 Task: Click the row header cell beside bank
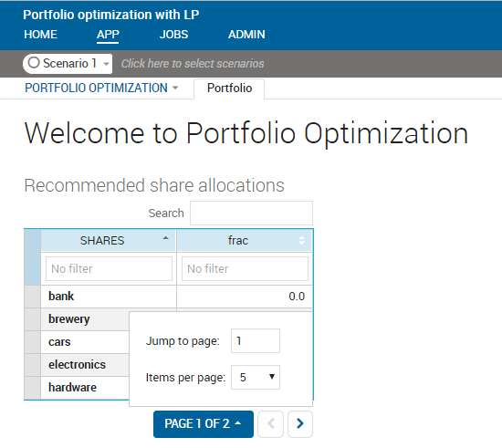[x=32, y=297]
